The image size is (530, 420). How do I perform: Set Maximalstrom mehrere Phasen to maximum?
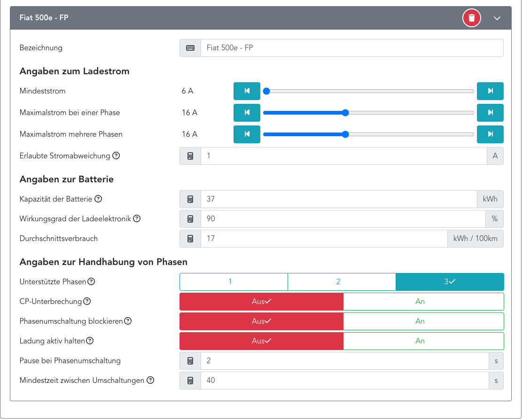490,134
